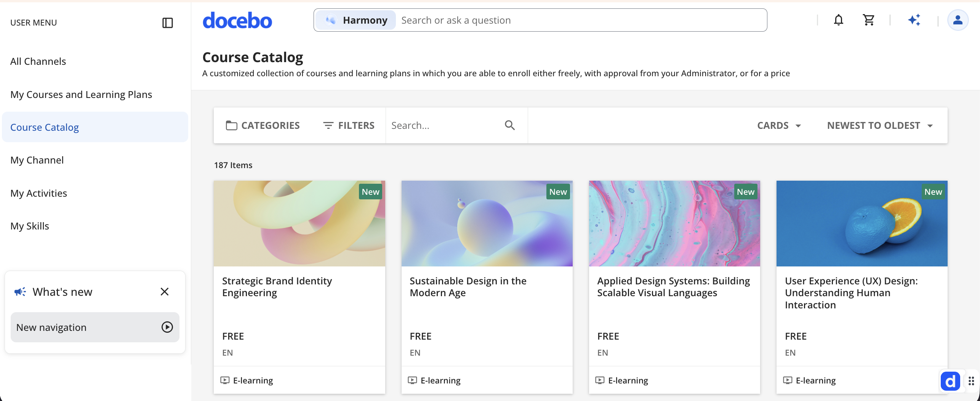Click the grip dots beside docebo widget
This screenshot has width=980, height=401.
(x=971, y=381)
